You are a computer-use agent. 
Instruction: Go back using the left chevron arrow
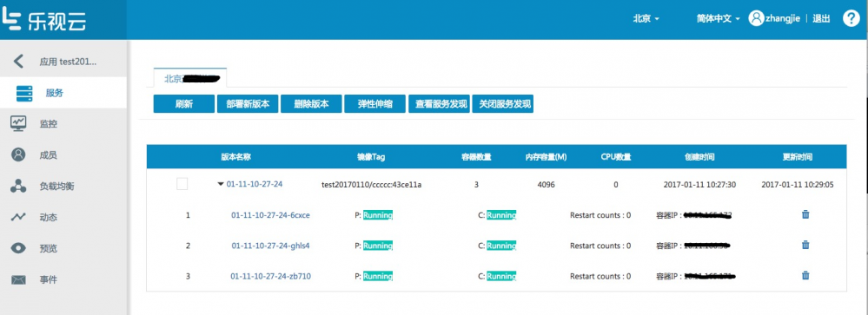[19, 61]
